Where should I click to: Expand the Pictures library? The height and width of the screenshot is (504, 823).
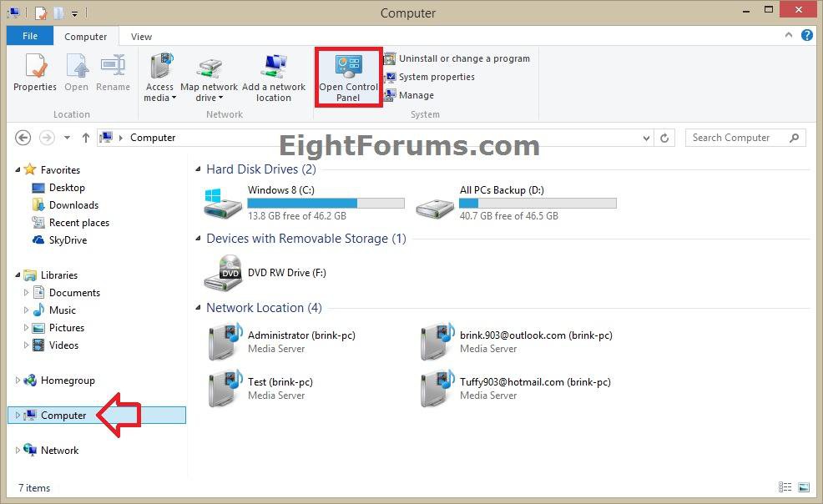[x=26, y=328]
